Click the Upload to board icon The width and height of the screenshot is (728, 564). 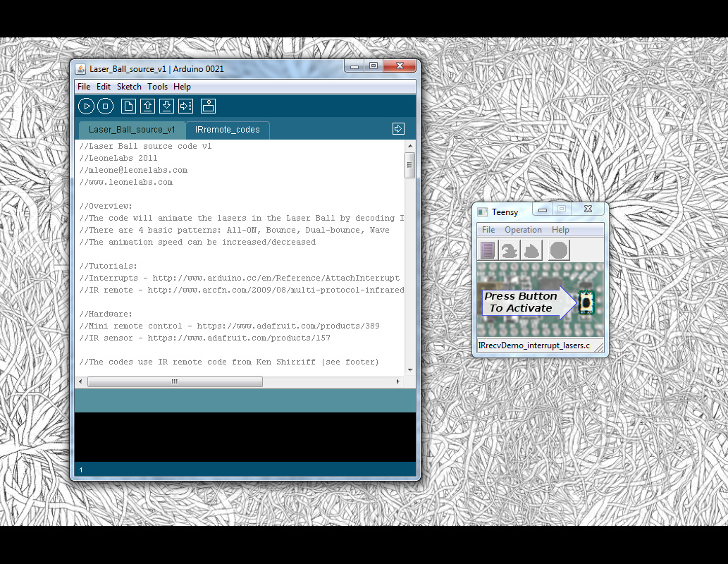coord(186,106)
